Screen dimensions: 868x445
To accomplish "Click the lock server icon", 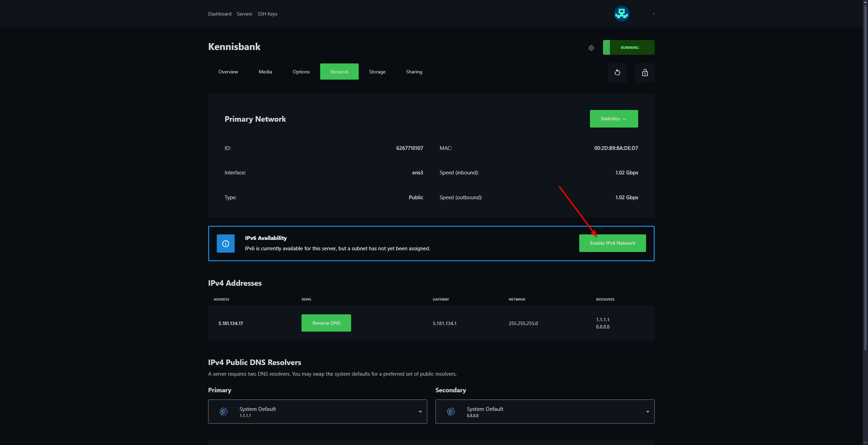I will pyautogui.click(x=645, y=72).
